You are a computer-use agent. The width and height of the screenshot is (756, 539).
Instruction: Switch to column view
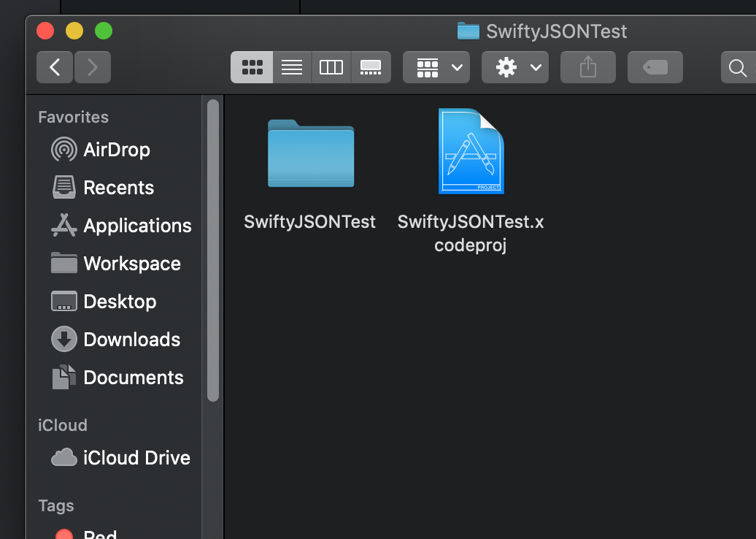click(x=331, y=67)
